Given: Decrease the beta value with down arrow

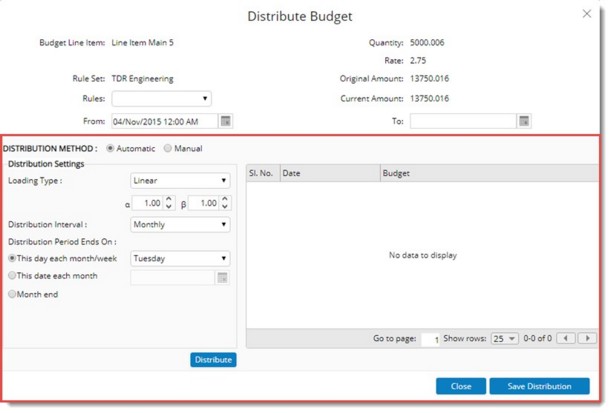Looking at the screenshot, I should click(x=225, y=207).
